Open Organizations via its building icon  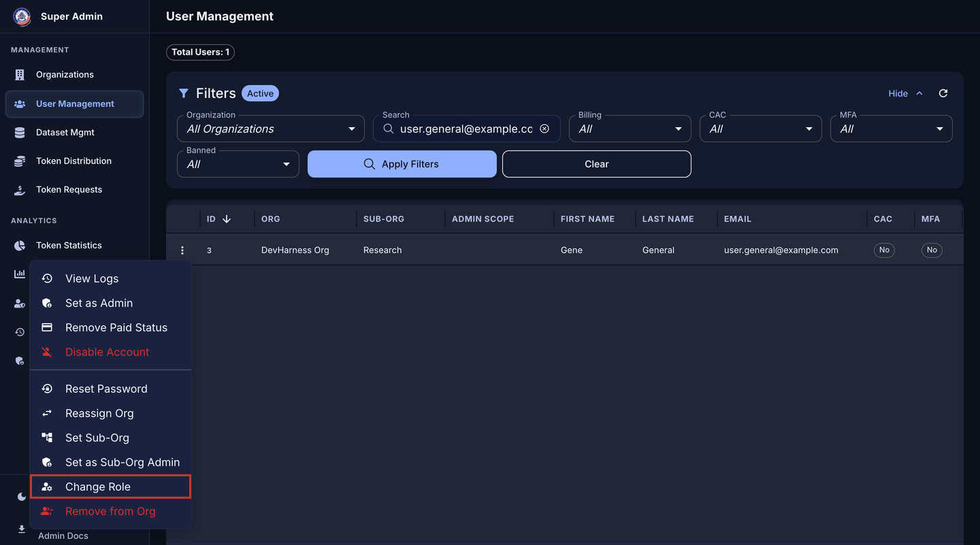20,75
